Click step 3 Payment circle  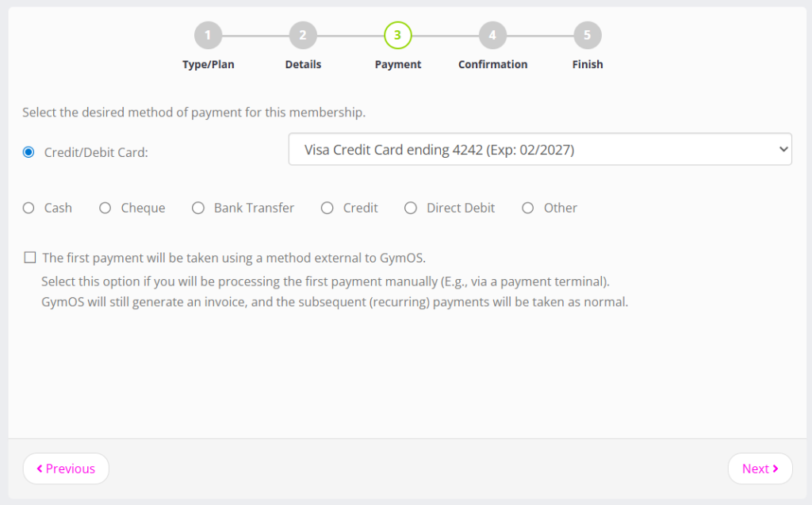click(x=397, y=35)
